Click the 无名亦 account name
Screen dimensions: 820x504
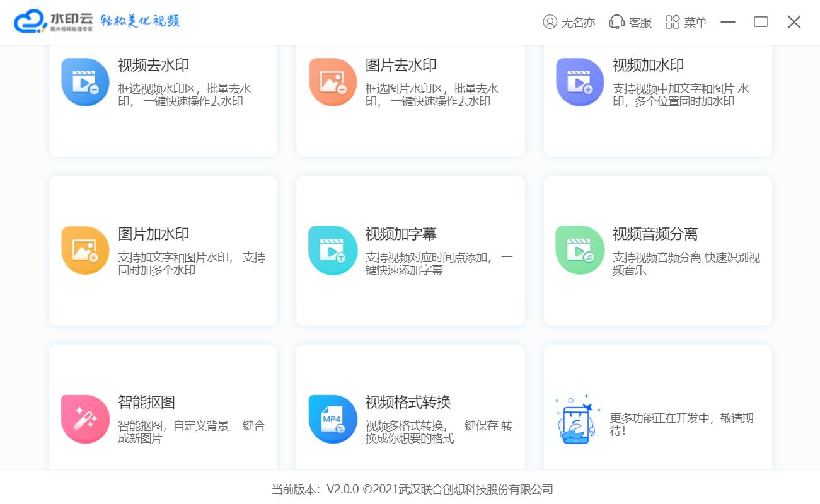click(578, 21)
